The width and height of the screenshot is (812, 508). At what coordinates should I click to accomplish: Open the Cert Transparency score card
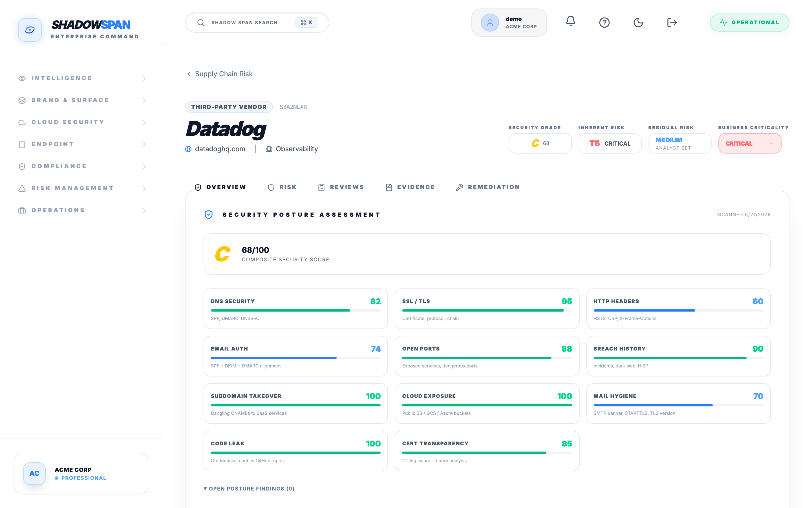pyautogui.click(x=487, y=451)
